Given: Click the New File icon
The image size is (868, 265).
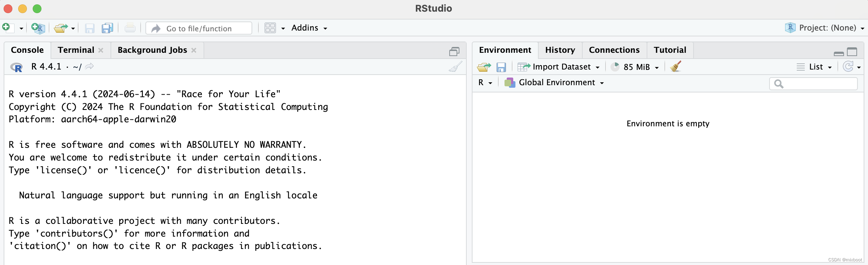Looking at the screenshot, I should pyautogui.click(x=7, y=28).
